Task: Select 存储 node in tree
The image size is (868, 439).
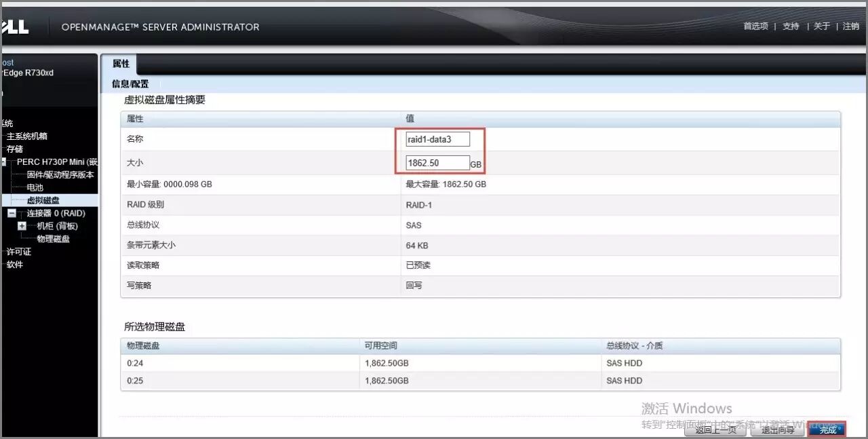Action: tap(15, 149)
